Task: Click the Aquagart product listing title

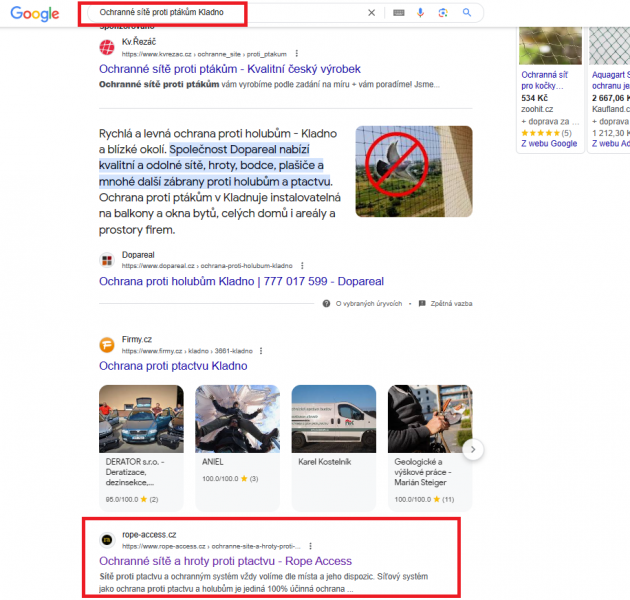Action: (611, 80)
